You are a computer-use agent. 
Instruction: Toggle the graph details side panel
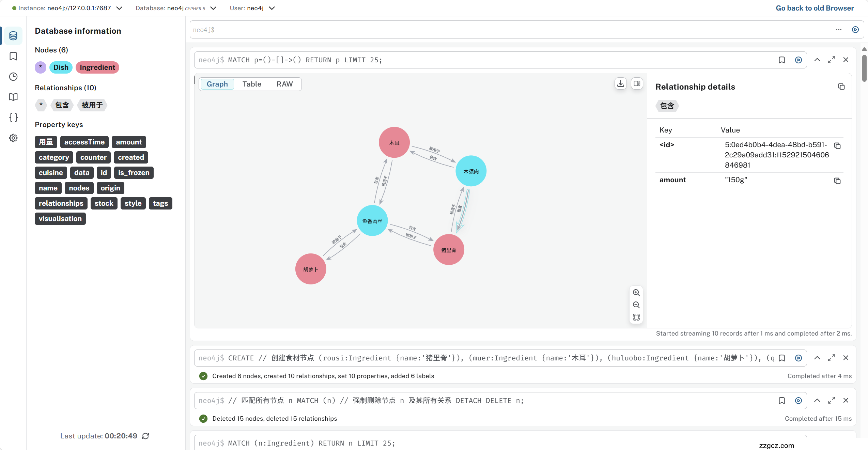click(x=637, y=83)
